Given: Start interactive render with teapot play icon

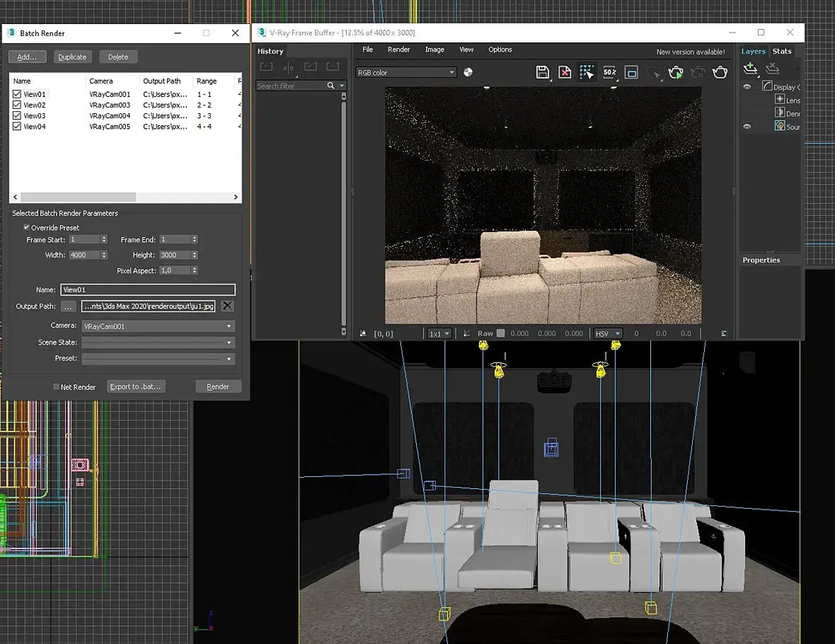Looking at the screenshot, I should point(676,72).
